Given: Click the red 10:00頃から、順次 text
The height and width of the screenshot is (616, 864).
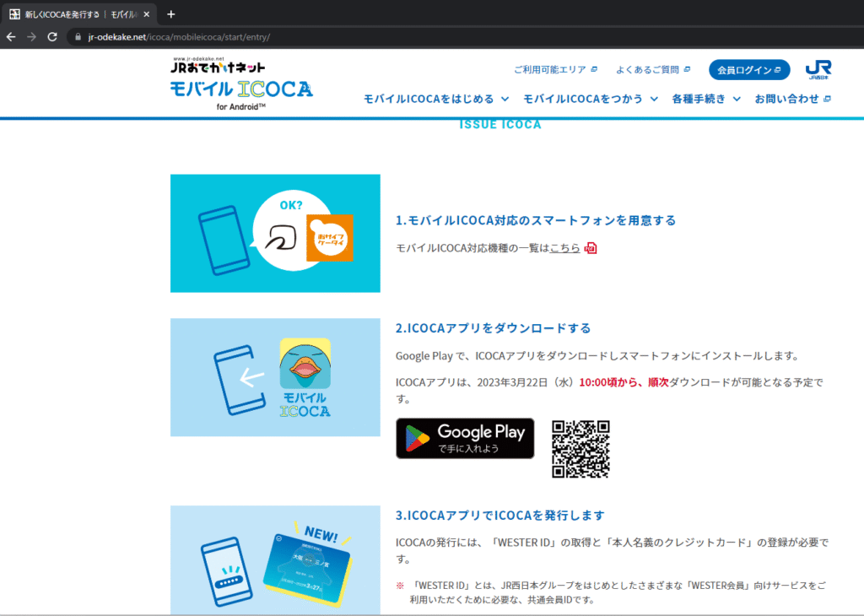Looking at the screenshot, I should pyautogui.click(x=624, y=382).
